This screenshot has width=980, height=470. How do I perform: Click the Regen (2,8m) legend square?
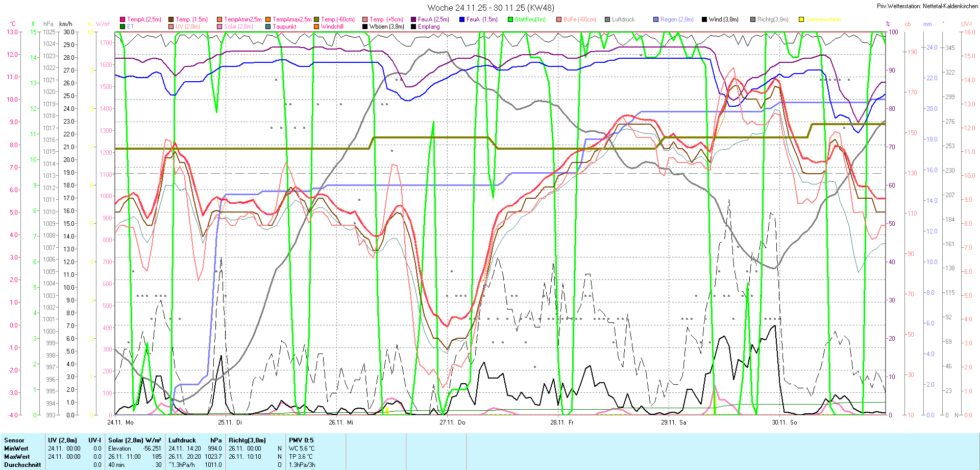(x=656, y=19)
